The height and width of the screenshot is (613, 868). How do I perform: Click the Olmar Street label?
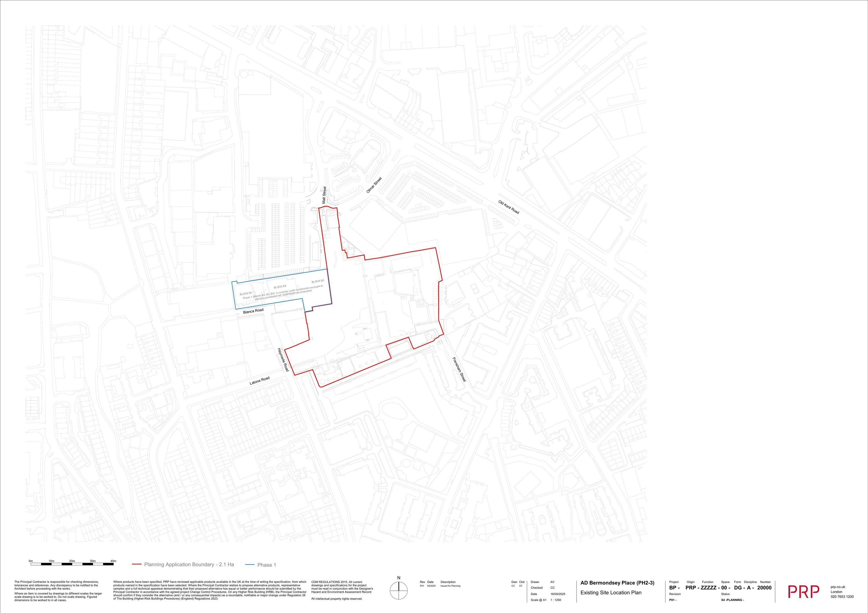click(x=374, y=185)
